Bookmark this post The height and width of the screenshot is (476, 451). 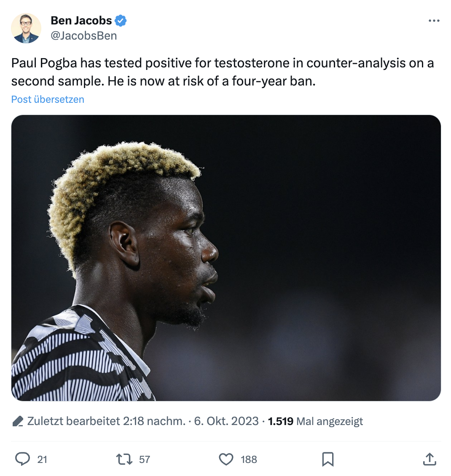[328, 459]
